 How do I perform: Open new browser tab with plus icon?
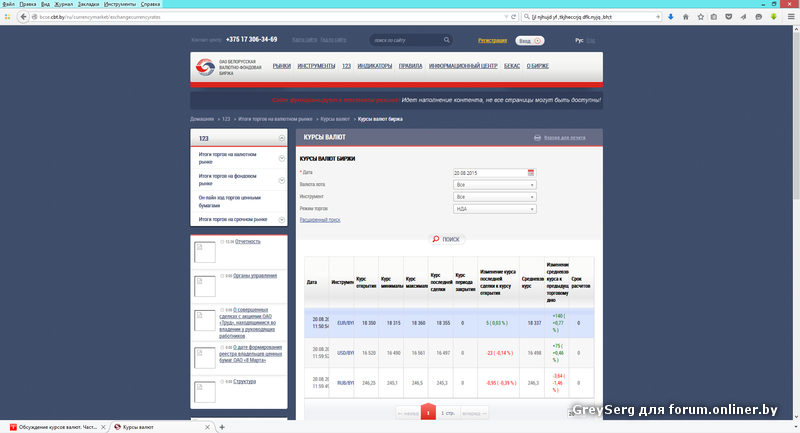pos(221,426)
